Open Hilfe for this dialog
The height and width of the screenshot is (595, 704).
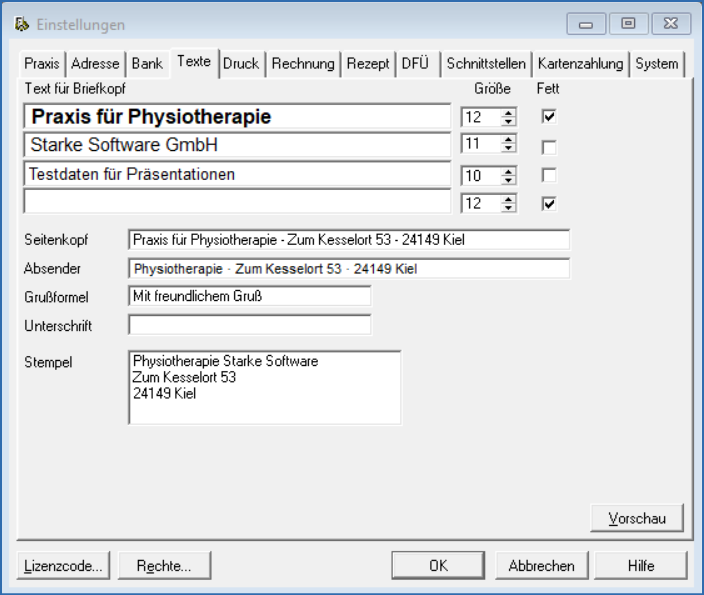(641, 565)
